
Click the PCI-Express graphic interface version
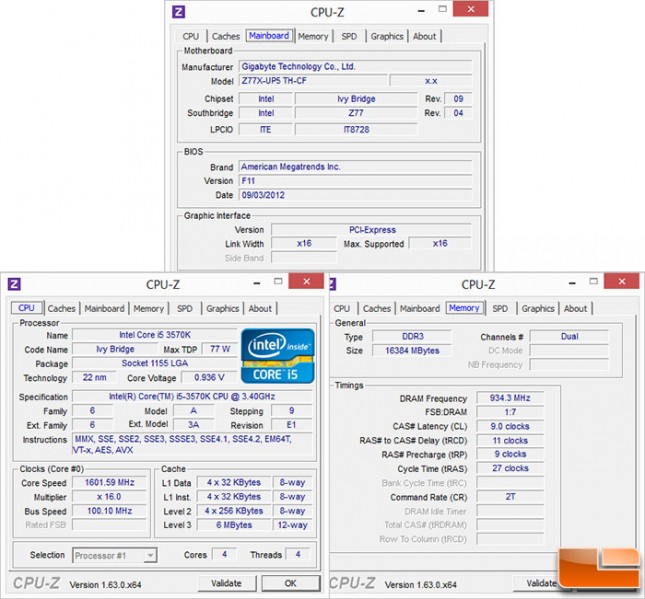click(x=371, y=230)
